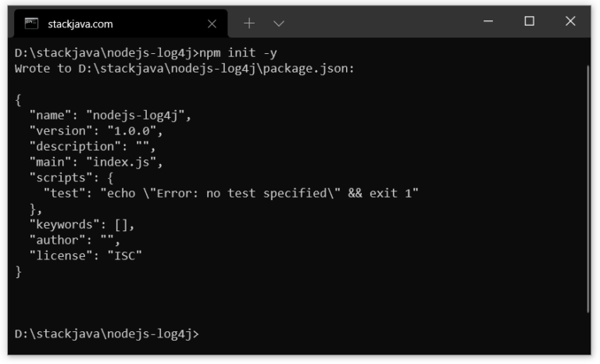Viewport: 600px width, 364px height.
Task: Click the "license": "ISC" line
Action: tap(86, 255)
